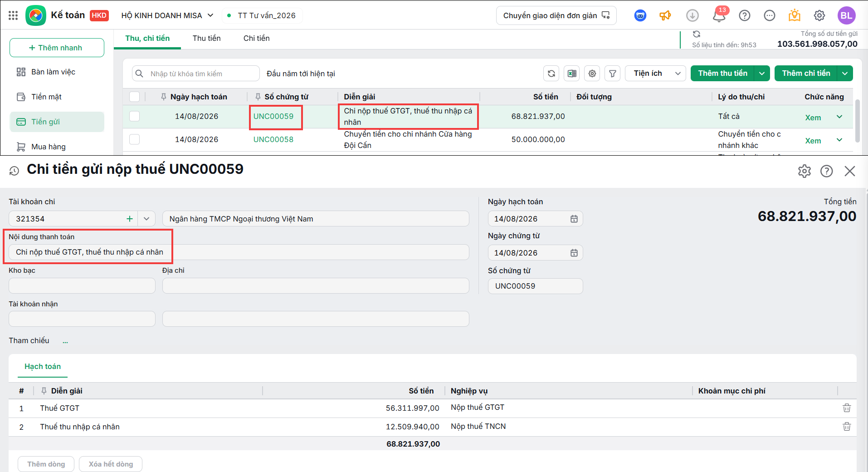Delete the Thuế thu nhập cá nhân line
The height and width of the screenshot is (472, 868).
point(847,427)
